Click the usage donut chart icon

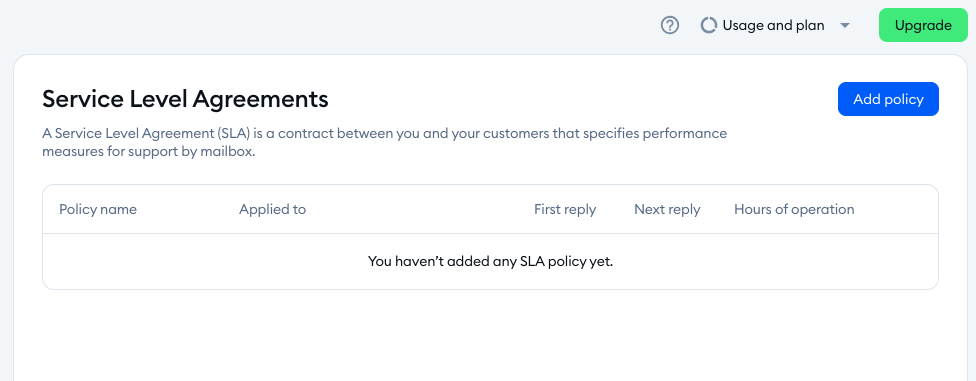pos(708,26)
